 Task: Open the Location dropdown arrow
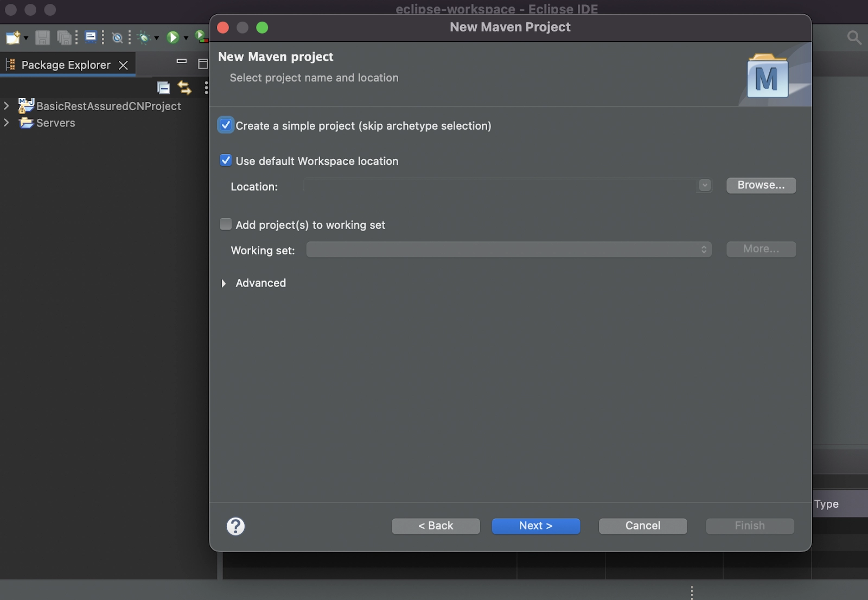[x=705, y=185]
